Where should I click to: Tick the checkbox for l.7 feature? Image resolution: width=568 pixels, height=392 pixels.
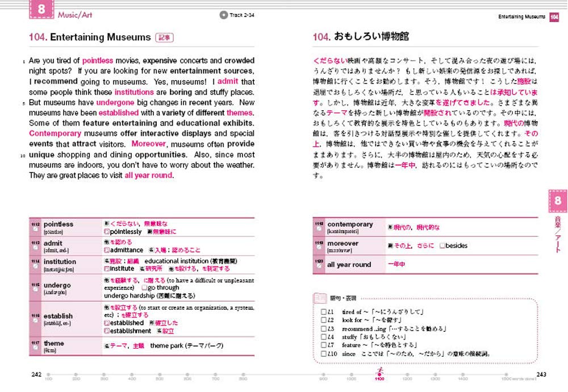(324, 345)
